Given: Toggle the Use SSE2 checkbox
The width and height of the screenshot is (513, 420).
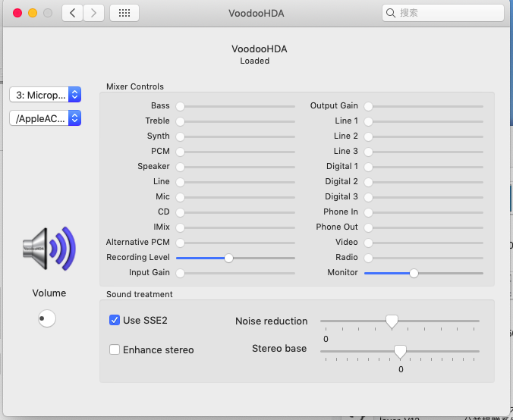Looking at the screenshot, I should coord(115,320).
